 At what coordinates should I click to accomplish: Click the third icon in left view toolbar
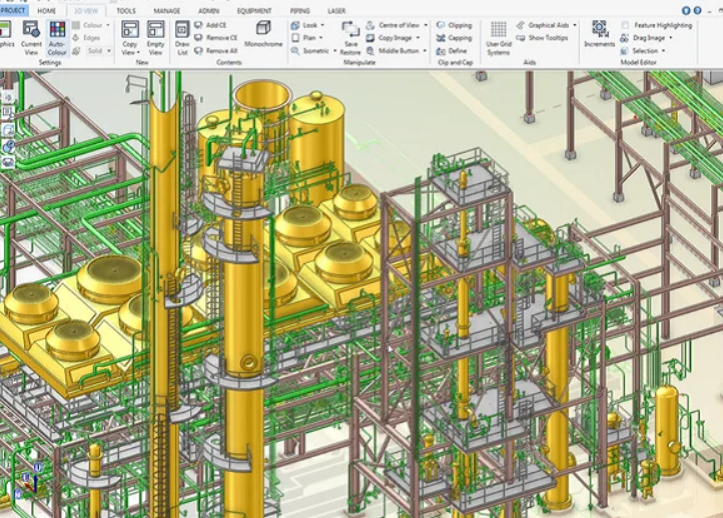click(8, 130)
